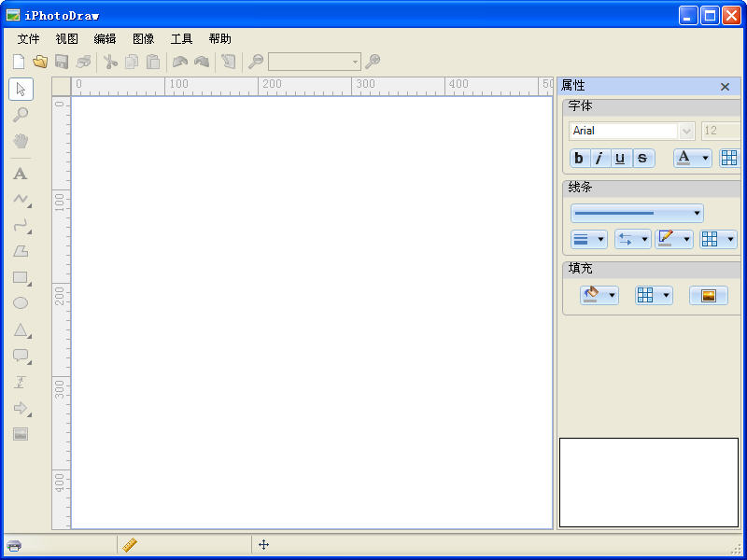
Task: Click the move cross icon in status bar
Action: coord(264,544)
